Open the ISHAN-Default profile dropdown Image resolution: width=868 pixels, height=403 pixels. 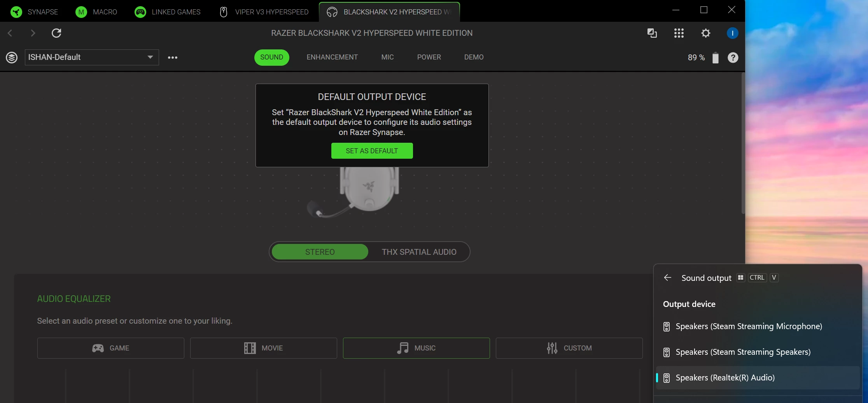click(92, 57)
